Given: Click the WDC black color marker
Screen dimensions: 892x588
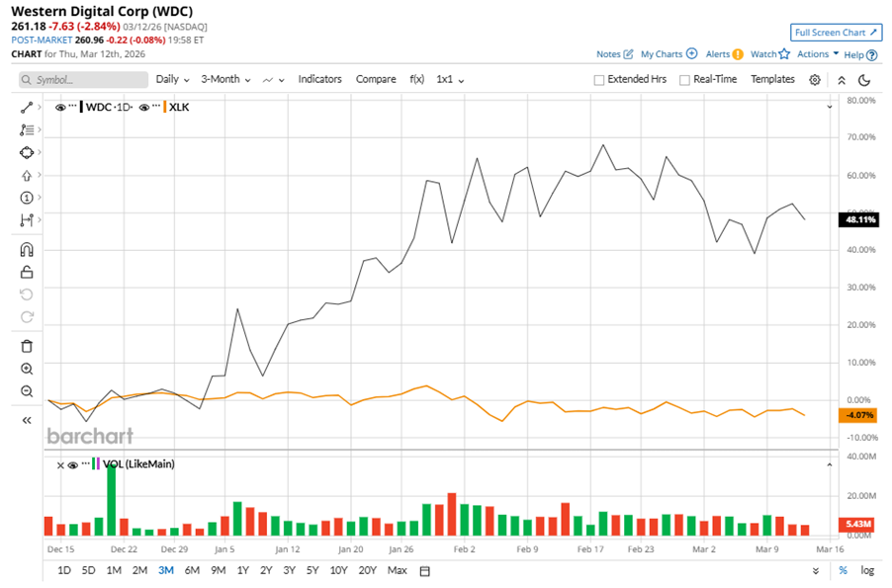Looking at the screenshot, I should [x=81, y=107].
